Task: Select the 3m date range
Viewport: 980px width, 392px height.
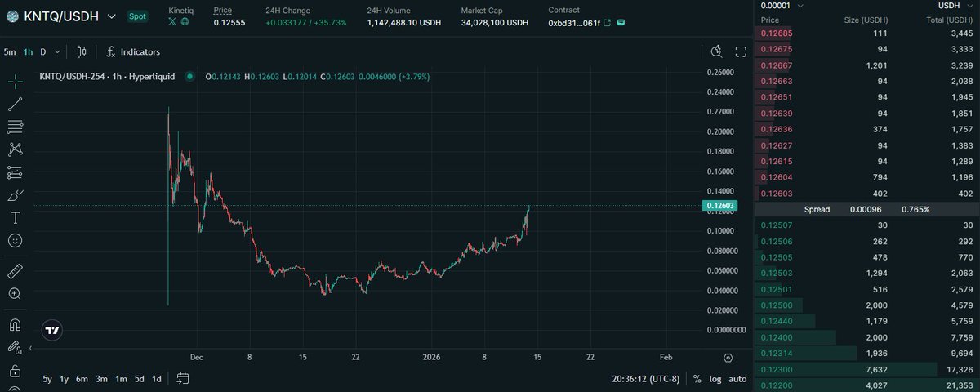Action: coord(101,379)
